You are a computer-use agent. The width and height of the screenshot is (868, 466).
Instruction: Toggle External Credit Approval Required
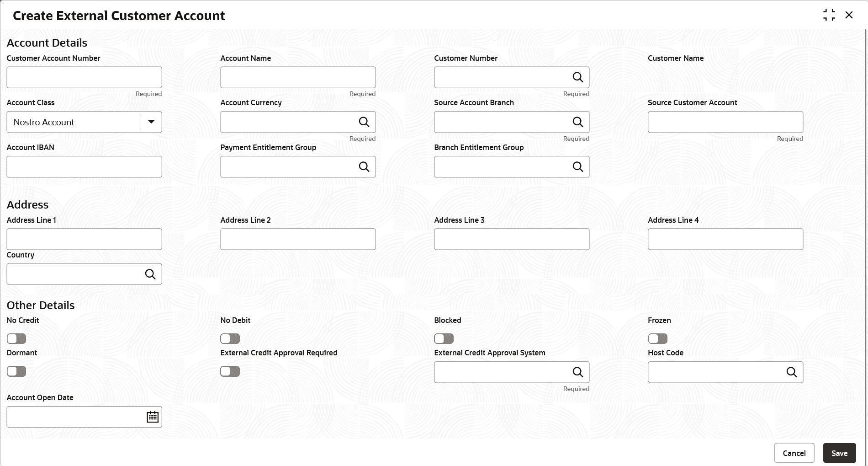[230, 371]
